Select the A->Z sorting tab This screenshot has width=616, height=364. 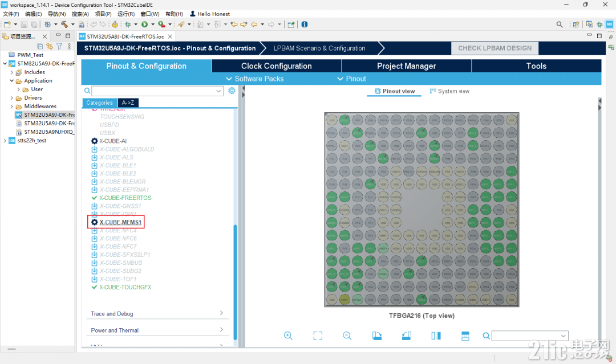pos(128,103)
